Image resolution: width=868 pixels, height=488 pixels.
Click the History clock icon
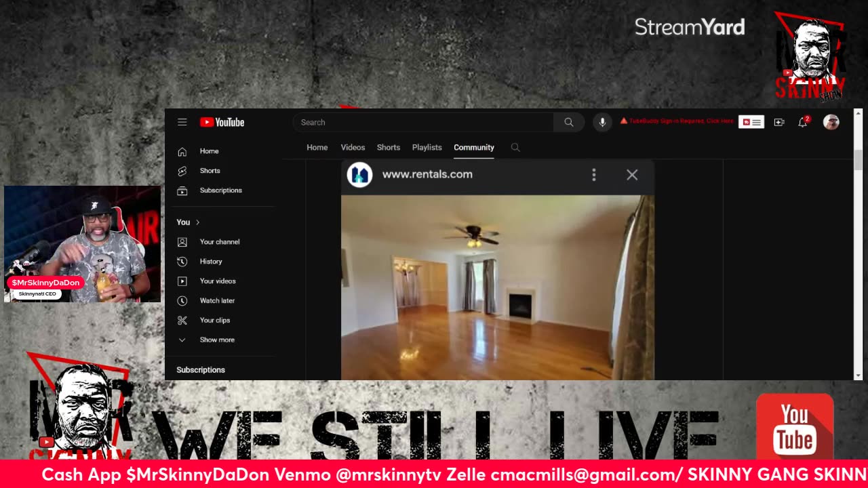(182, 262)
